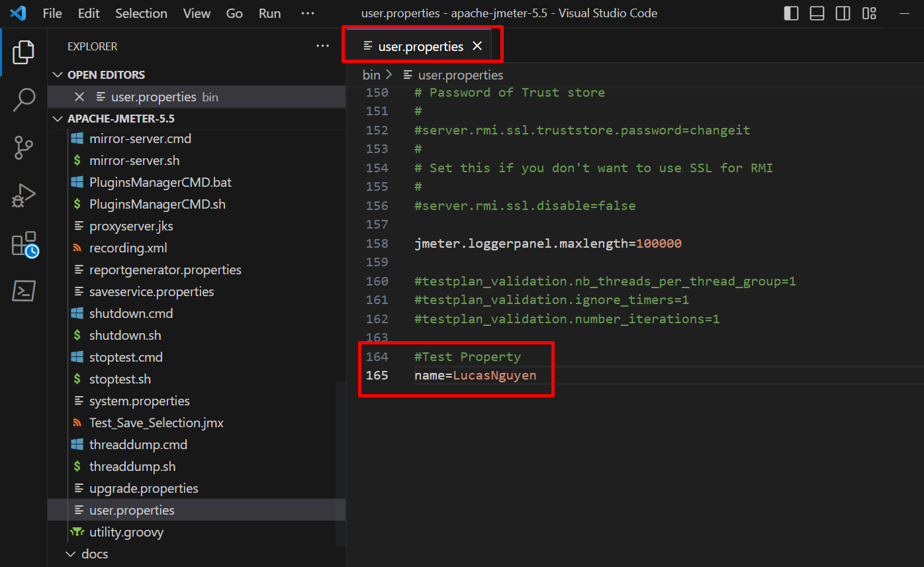The height and width of the screenshot is (567, 924).
Task: Open the Source Control view
Action: point(24,147)
